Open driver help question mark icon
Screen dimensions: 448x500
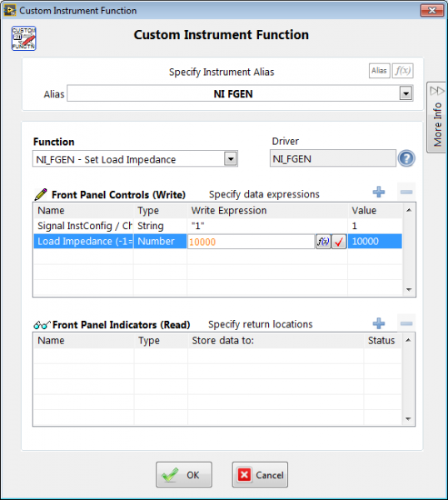[x=406, y=158]
